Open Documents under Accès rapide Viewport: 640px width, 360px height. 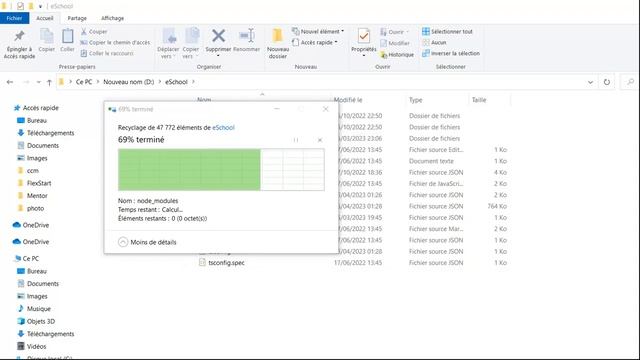click(42, 145)
